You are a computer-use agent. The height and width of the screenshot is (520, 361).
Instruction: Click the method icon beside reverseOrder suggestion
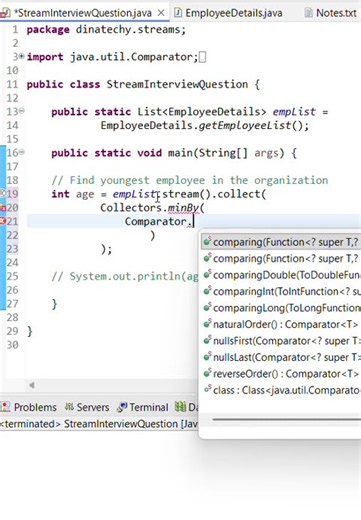click(x=208, y=373)
